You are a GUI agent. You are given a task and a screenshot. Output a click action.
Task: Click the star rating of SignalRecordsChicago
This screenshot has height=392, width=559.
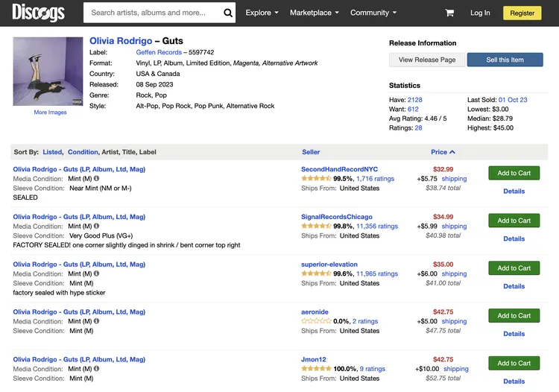coord(316,226)
